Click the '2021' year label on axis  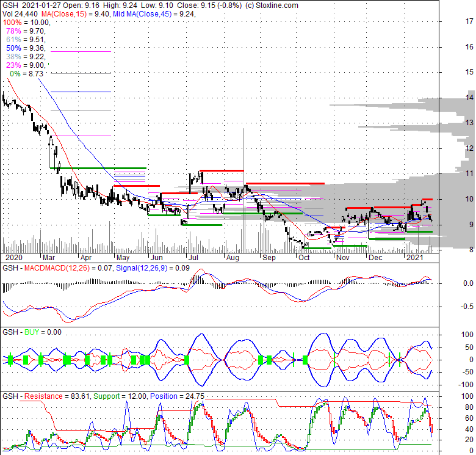coord(415,258)
